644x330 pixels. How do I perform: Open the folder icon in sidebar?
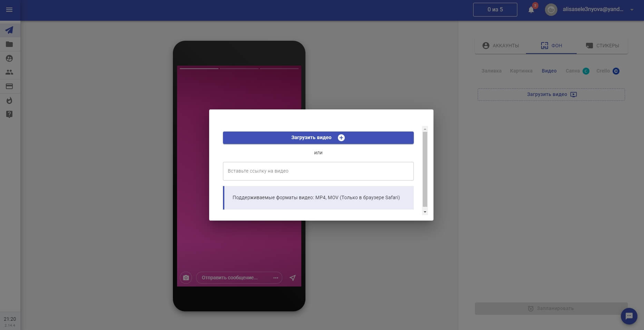click(9, 44)
